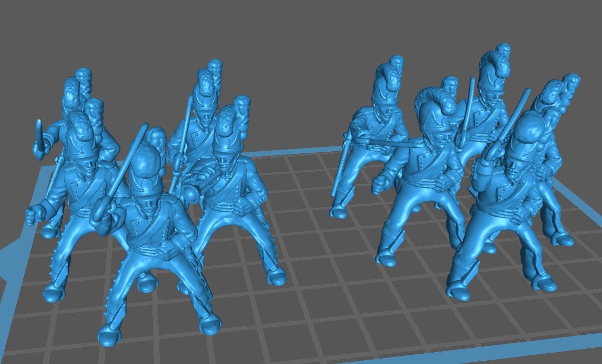Click right boot of front-most left-group soldier

pos(209,324)
